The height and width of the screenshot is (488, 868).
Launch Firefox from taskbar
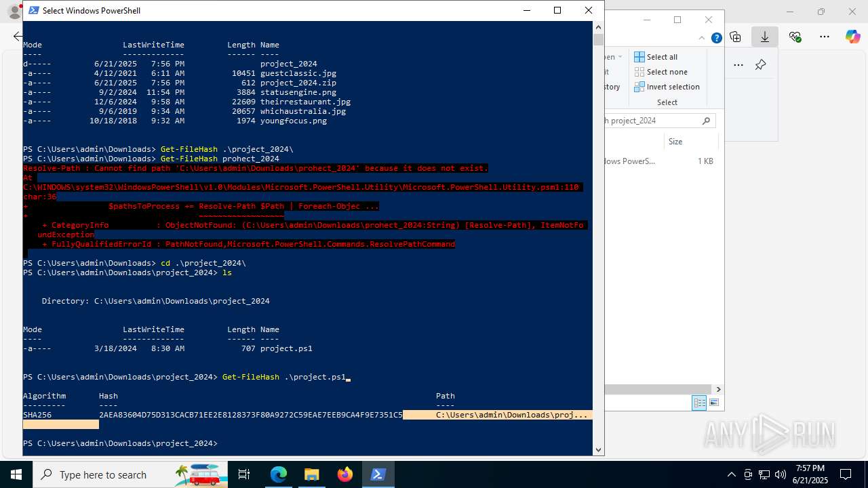pos(344,474)
